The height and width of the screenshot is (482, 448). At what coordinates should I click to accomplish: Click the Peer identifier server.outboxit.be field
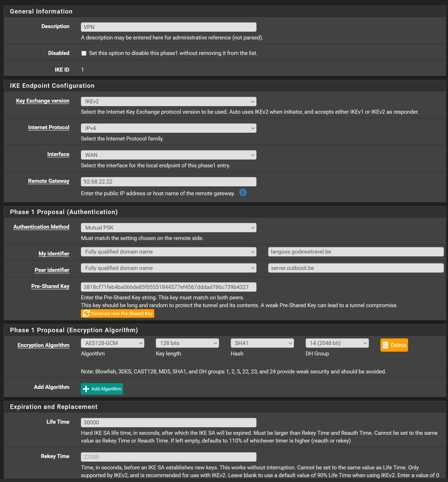pyautogui.click(x=356, y=268)
